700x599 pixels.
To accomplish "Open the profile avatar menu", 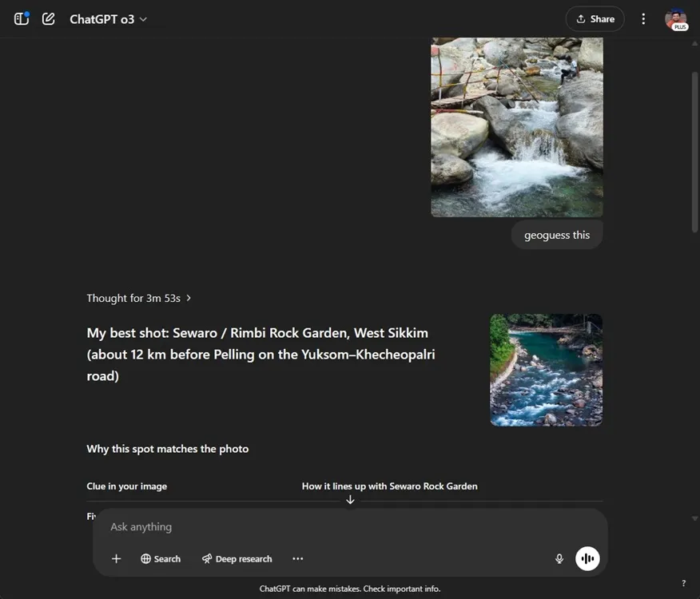I will 675,19.
